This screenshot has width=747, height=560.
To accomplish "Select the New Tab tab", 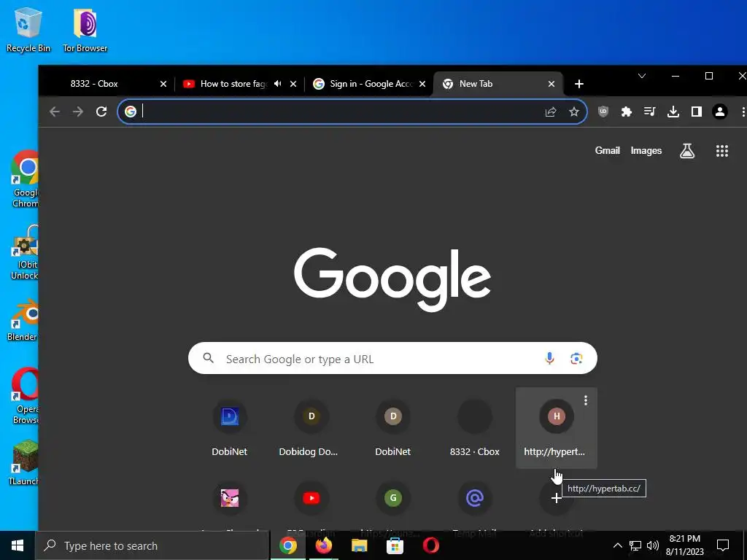I will [498, 84].
